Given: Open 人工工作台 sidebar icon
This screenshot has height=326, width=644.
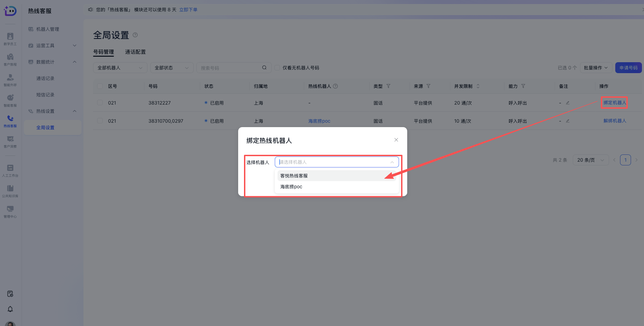Looking at the screenshot, I should [10, 170].
